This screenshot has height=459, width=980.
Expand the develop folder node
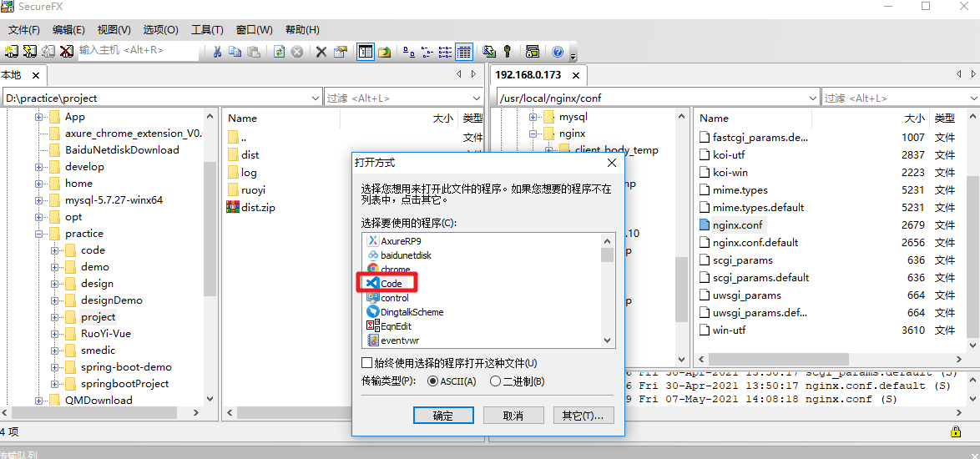click(38, 167)
